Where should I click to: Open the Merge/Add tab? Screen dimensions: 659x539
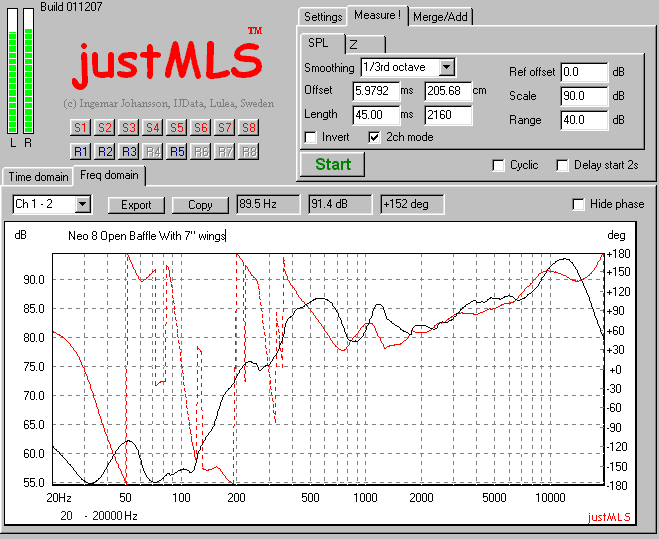[x=440, y=17]
